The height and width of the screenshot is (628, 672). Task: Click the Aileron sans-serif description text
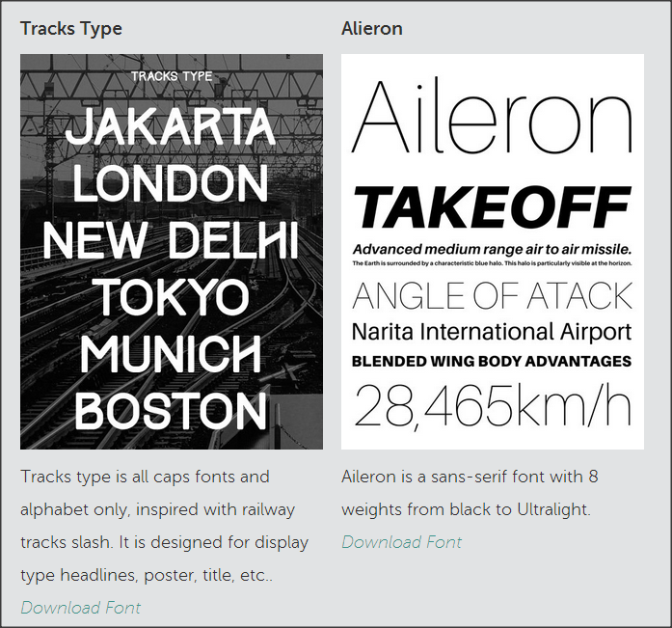coord(470,493)
